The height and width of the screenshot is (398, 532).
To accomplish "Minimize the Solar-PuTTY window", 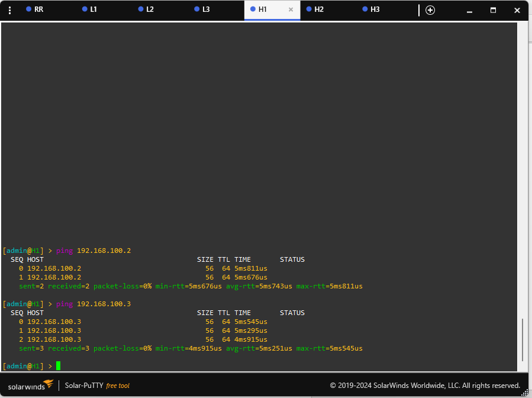I will pos(470,11).
